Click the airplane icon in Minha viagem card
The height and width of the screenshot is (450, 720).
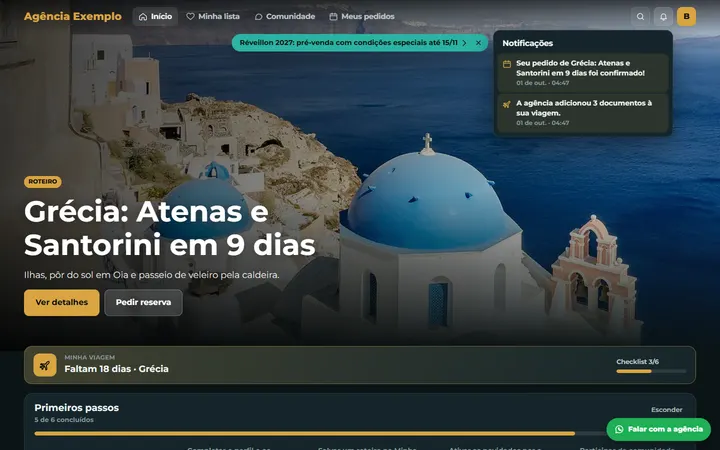point(45,365)
